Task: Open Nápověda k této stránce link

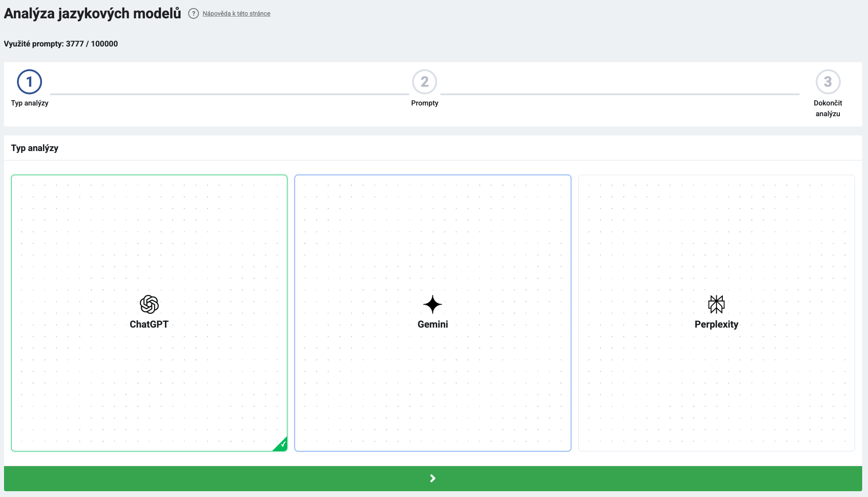Action: point(236,13)
